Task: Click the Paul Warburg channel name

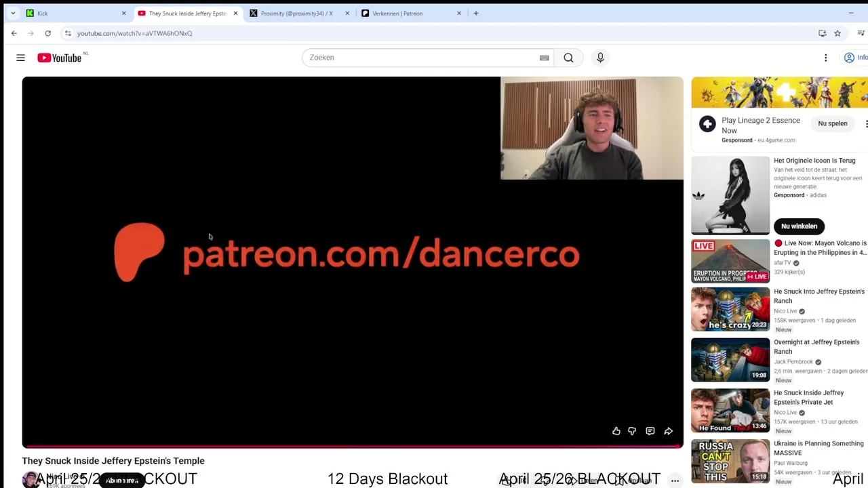Action: [x=792, y=463]
